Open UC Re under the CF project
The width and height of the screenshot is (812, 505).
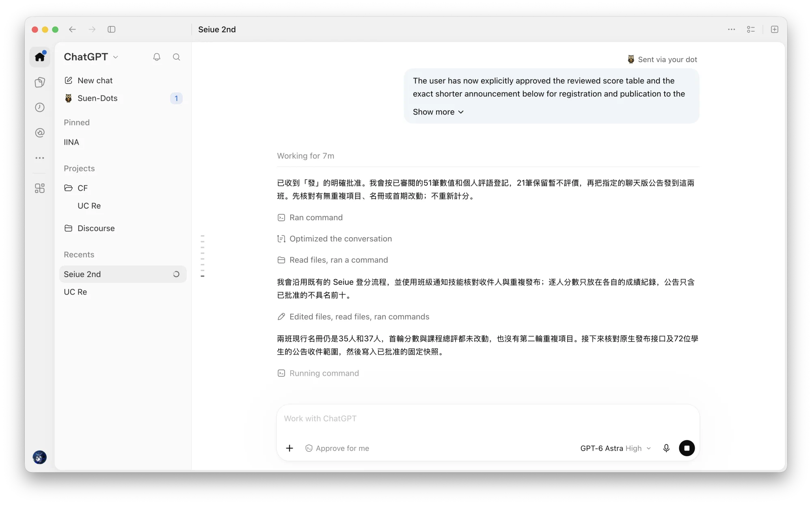click(123, 206)
